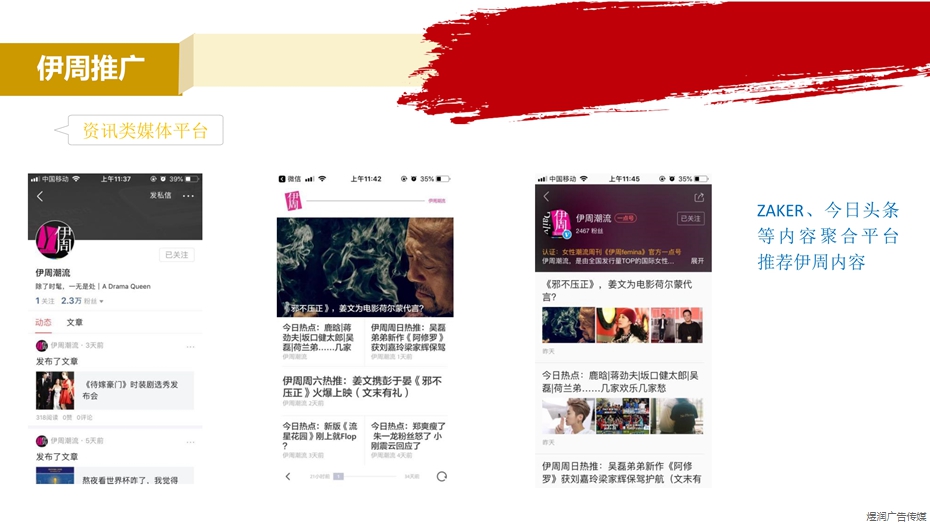Click the refresh icon on middle phone
The image size is (930, 524).
[x=441, y=477]
